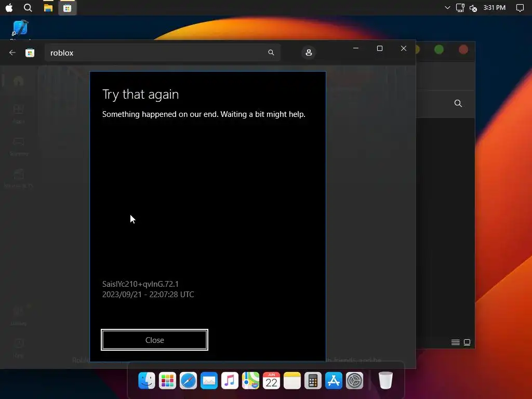
Task: Open Safari from the dock
Action: (188, 380)
